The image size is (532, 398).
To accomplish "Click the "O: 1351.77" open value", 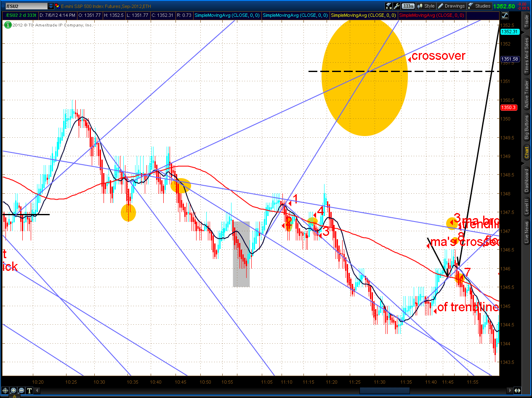I will (x=90, y=16).
